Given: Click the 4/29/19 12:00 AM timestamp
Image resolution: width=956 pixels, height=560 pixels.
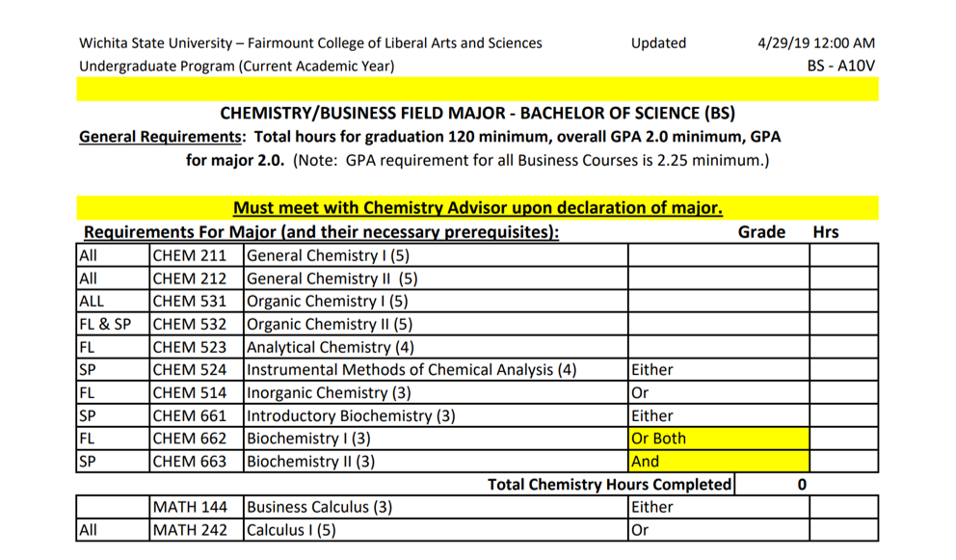Looking at the screenshot, I should tap(816, 43).
